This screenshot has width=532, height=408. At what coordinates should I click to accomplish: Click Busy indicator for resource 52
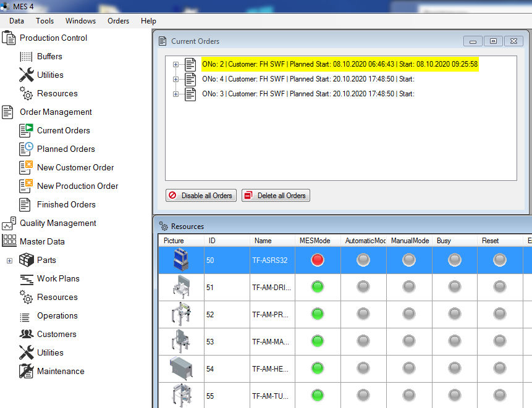[455, 314]
